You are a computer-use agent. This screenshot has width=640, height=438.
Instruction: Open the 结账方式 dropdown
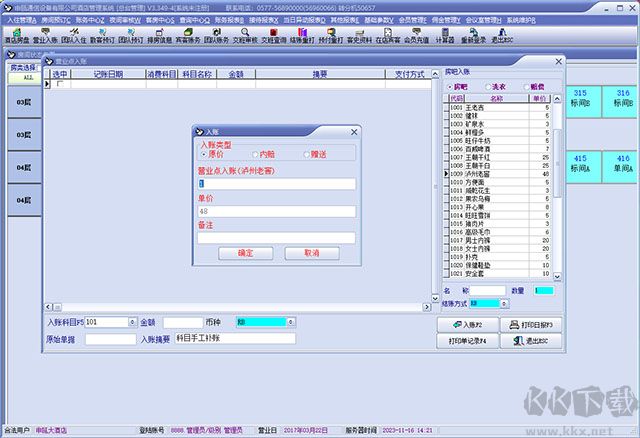tap(504, 302)
